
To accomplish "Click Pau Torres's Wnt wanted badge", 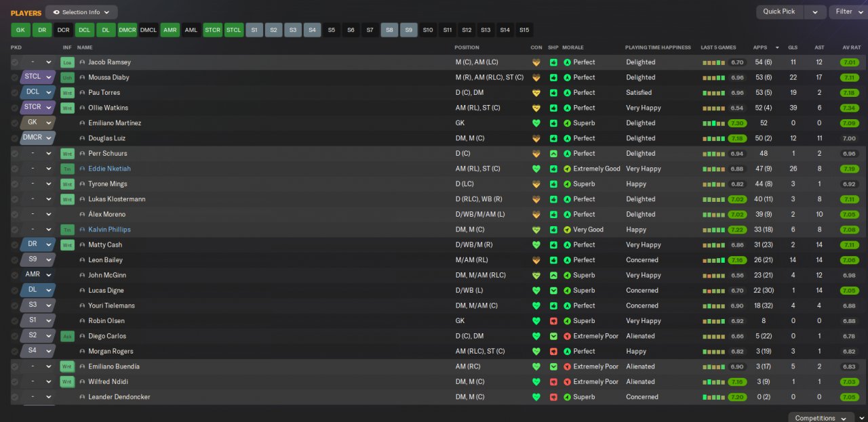I will click(x=66, y=93).
